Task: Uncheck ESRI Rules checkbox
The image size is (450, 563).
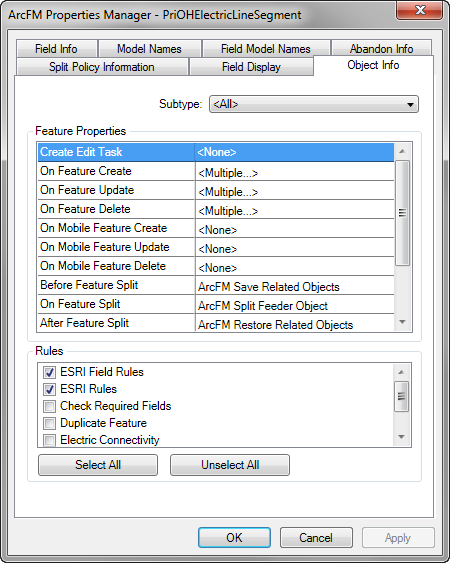Action: click(49, 389)
